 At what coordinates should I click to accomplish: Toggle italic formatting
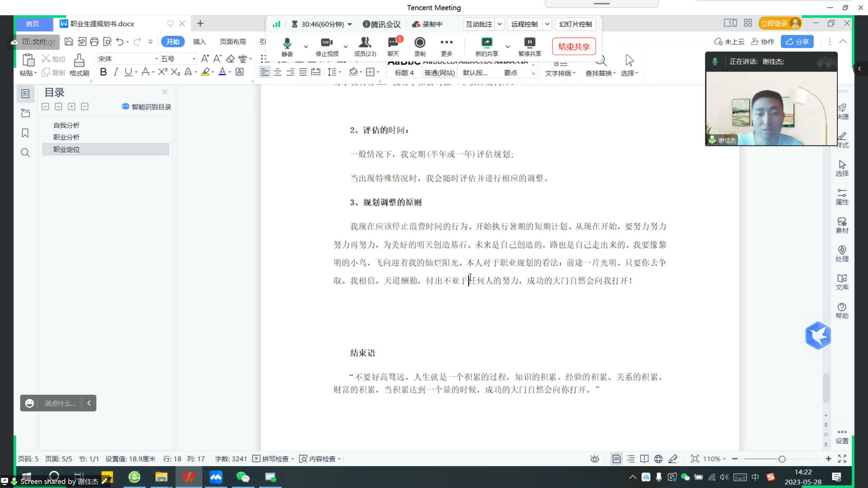[x=116, y=72]
